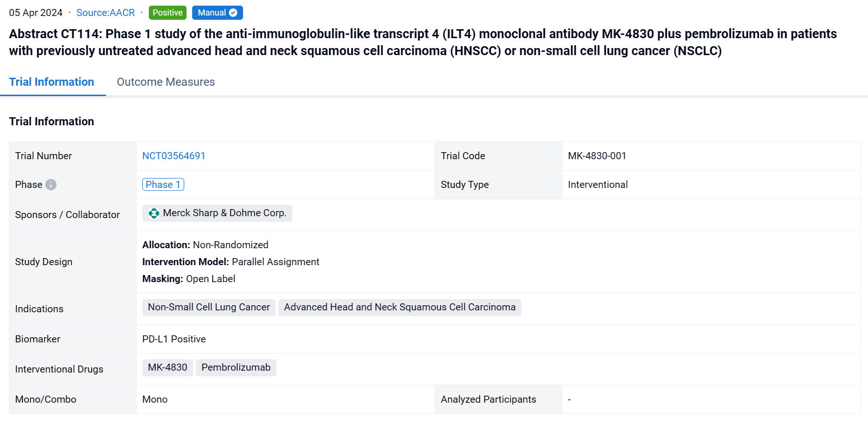Image resolution: width=868 pixels, height=422 pixels.
Task: Click the Interventional study type value
Action: click(598, 185)
